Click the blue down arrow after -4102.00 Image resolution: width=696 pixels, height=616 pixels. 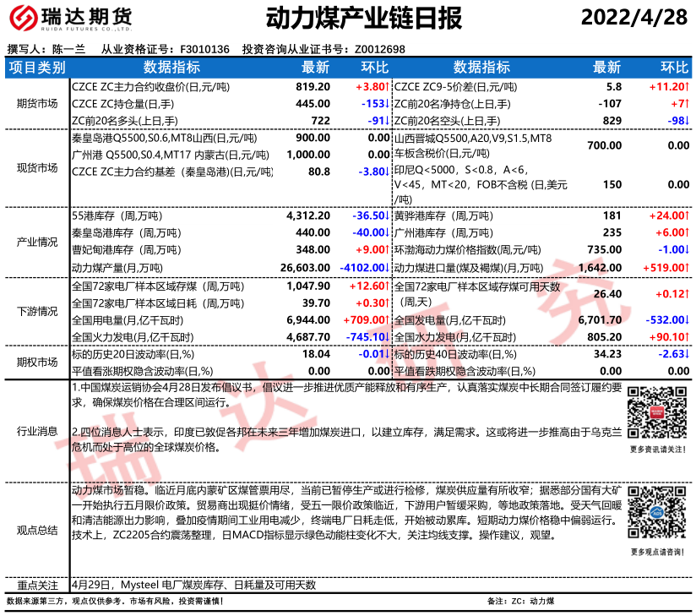pyautogui.click(x=387, y=267)
